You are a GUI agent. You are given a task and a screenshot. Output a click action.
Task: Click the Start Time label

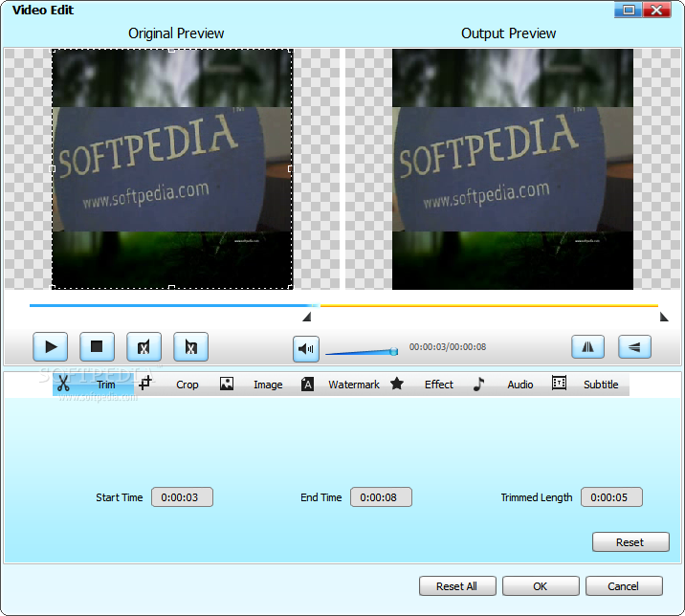tap(120, 497)
